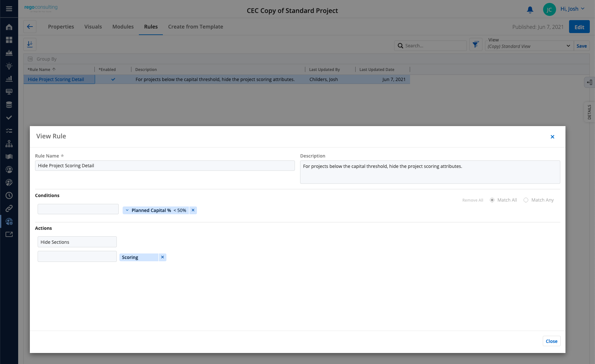Open the clock timesheet sidebar icon

coord(9,195)
